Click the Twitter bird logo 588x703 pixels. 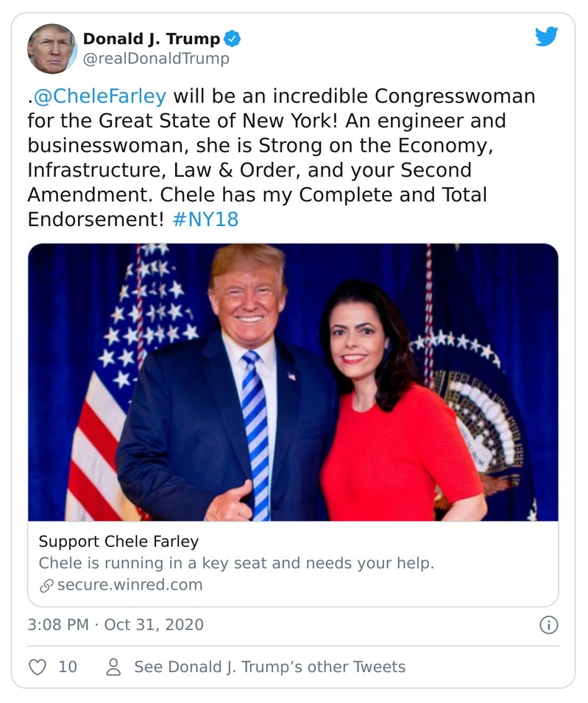[547, 35]
